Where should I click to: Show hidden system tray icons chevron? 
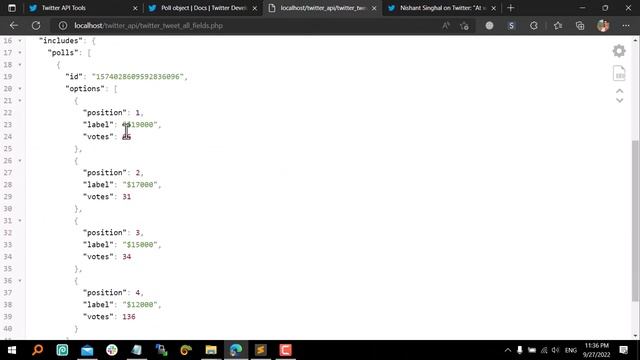pyautogui.click(x=508, y=350)
